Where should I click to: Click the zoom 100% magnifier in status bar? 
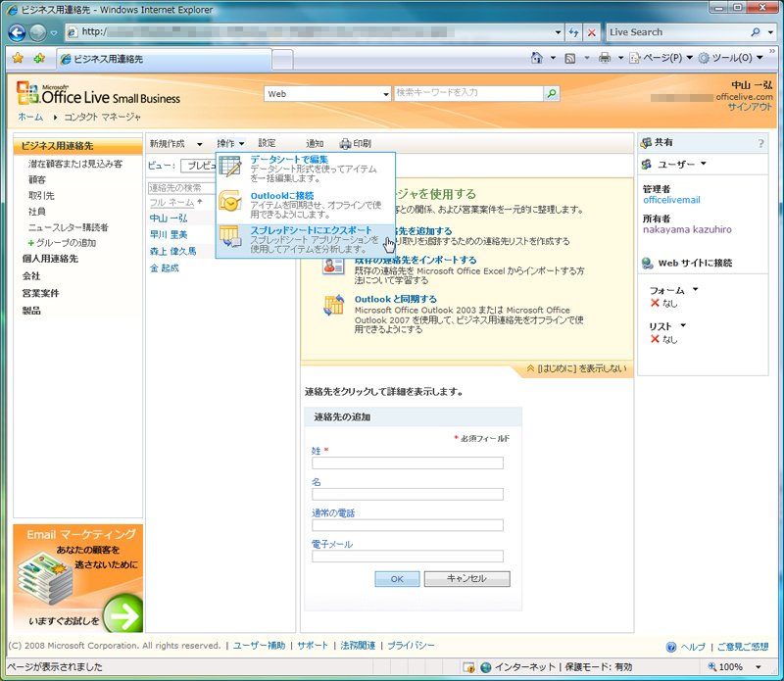point(712,666)
